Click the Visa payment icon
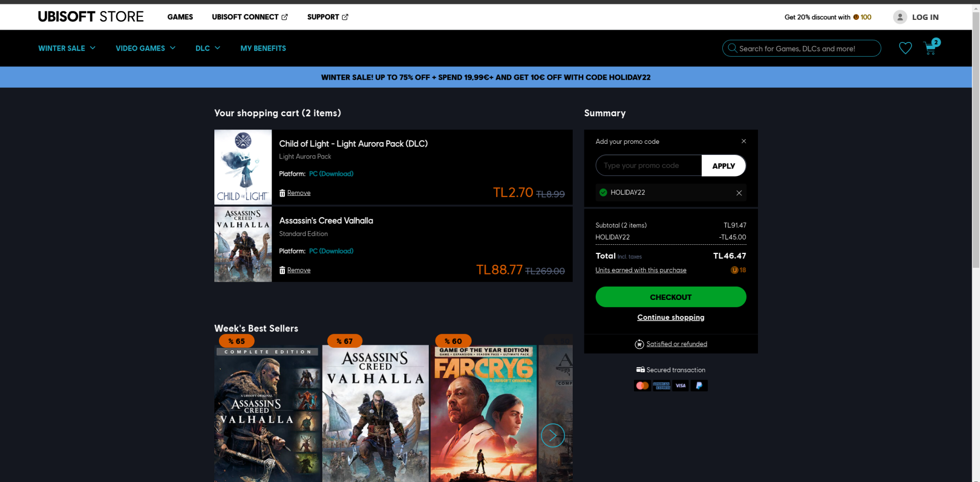980x482 pixels. 680,386
